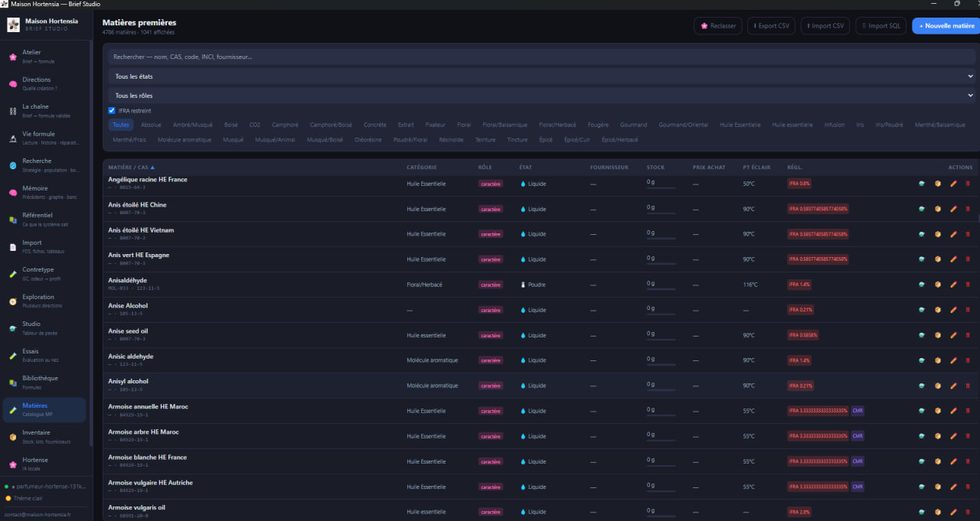The width and height of the screenshot is (980, 521).
Task: Select the Boisé category filter chip
Action: coord(231,125)
